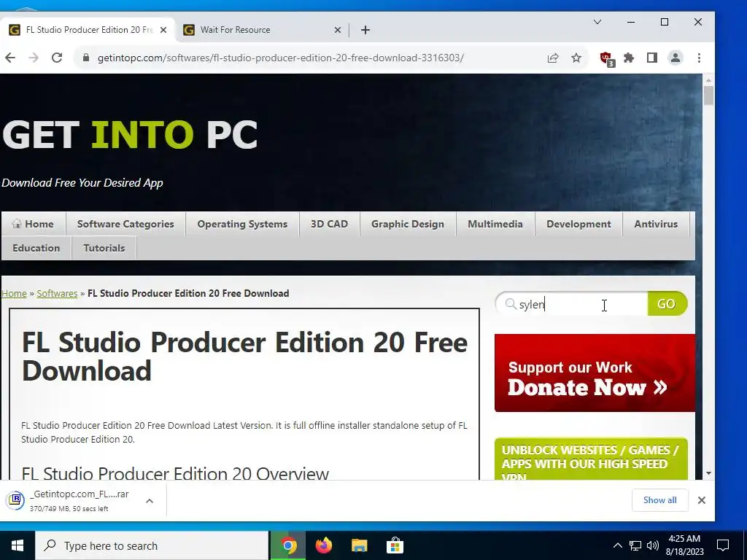Open the Development category
Screen dimensions: 747x560
(x=578, y=224)
